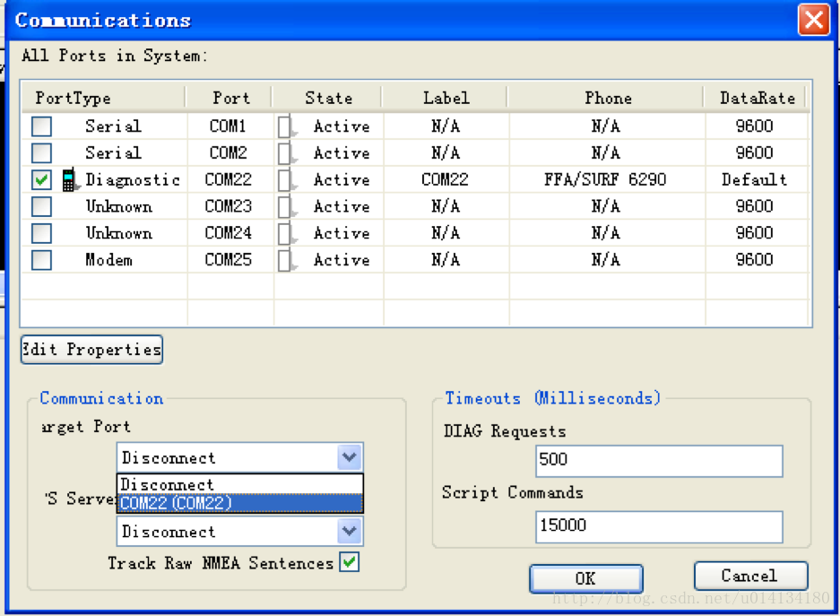Sort by the State column header
The image size is (840, 616).
tap(328, 98)
